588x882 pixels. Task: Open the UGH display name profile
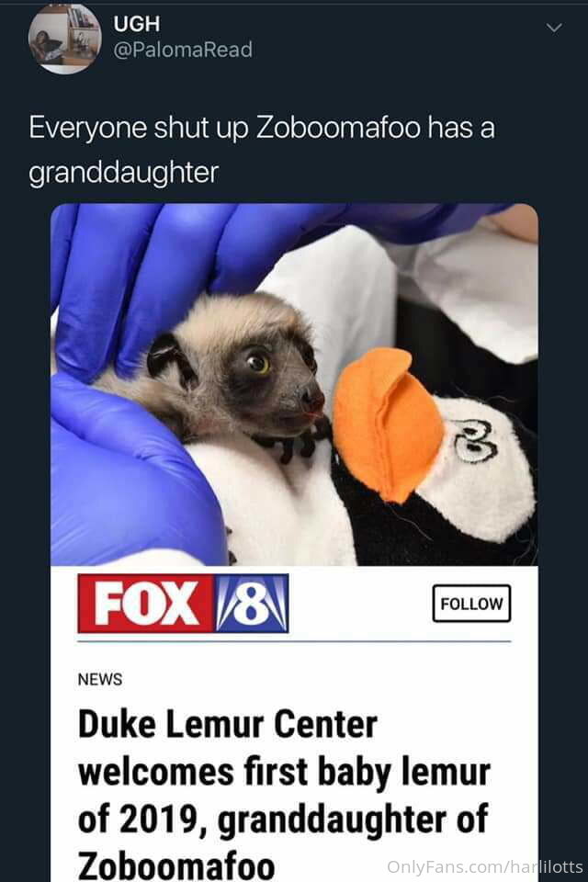(137, 24)
